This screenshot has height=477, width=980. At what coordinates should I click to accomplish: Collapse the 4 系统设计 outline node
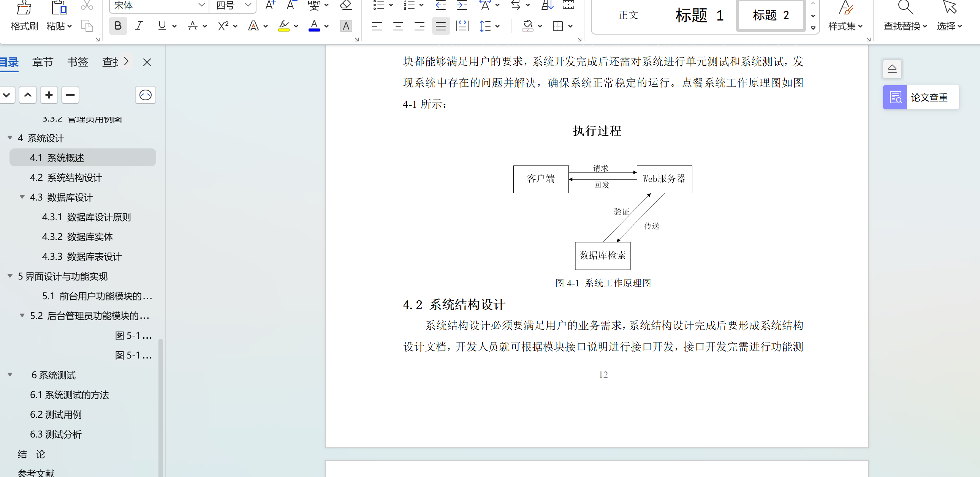coord(10,138)
